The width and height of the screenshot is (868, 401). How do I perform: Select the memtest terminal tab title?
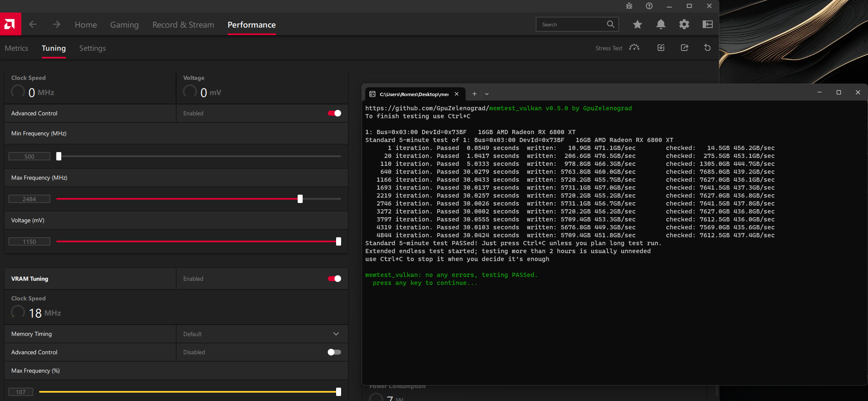tap(414, 94)
